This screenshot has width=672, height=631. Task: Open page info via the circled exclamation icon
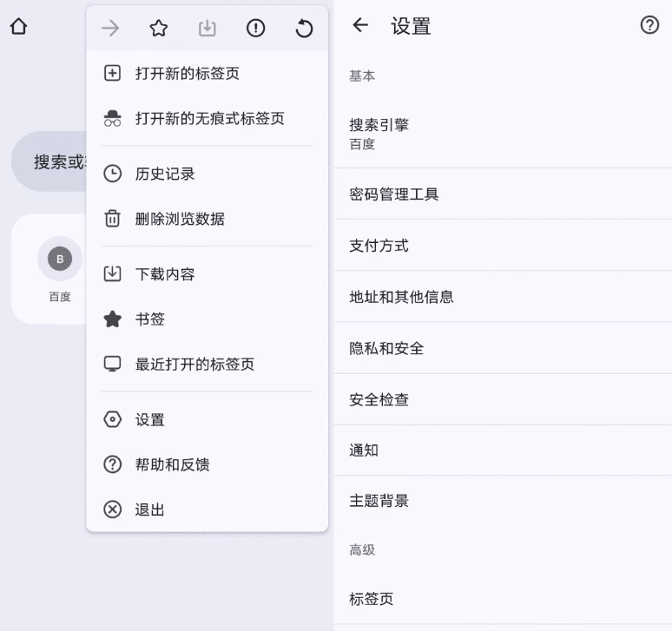pyautogui.click(x=255, y=29)
